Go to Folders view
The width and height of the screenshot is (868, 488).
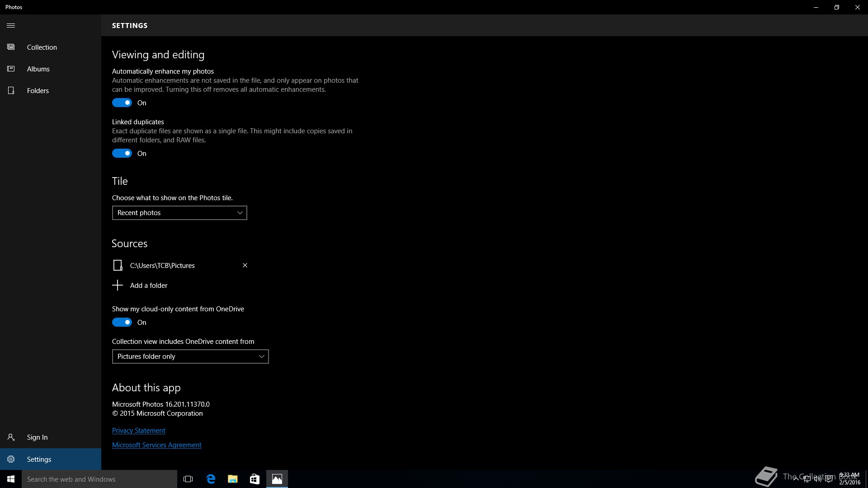[51, 90]
